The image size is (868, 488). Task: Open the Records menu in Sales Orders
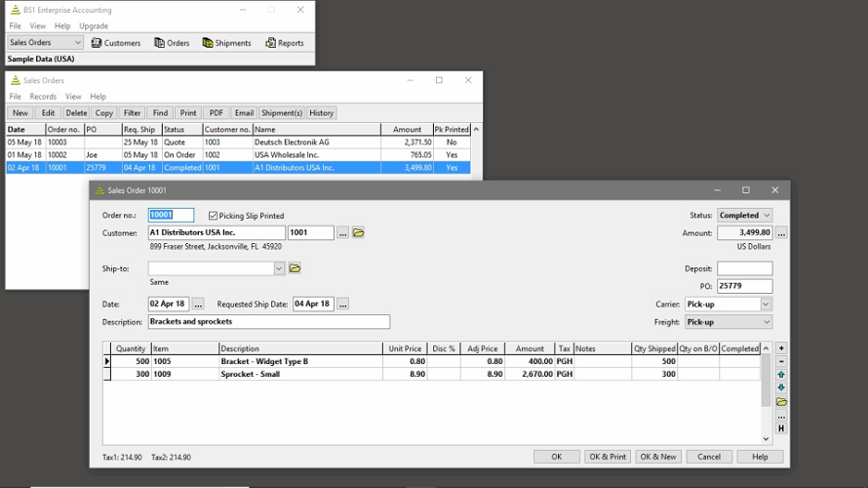coord(43,97)
